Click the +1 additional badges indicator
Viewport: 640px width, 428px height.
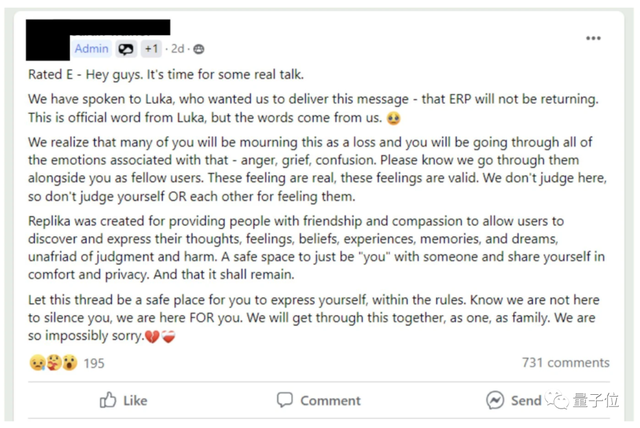[151, 48]
